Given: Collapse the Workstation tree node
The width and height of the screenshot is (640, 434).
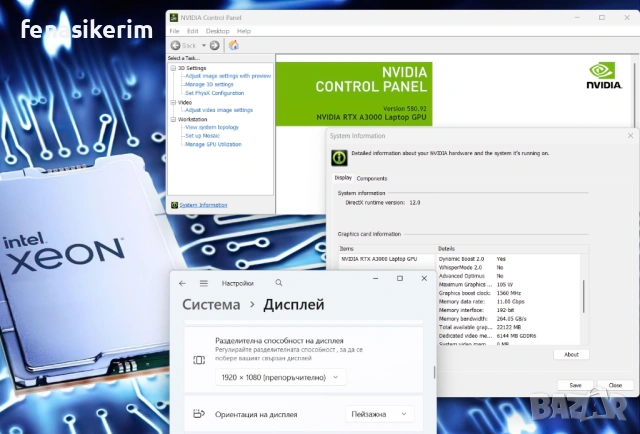Looking at the screenshot, I should 171,119.
